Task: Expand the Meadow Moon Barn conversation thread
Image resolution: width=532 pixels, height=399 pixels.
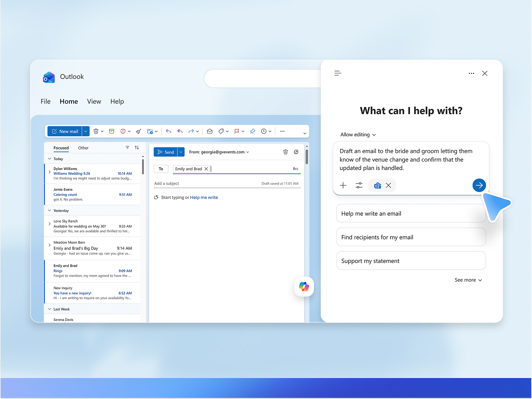Action: pos(50,245)
